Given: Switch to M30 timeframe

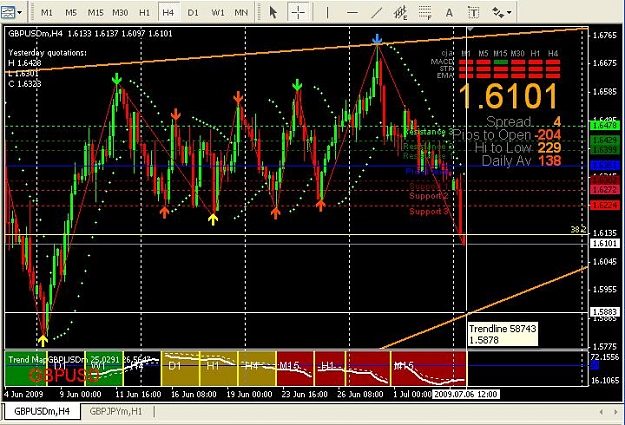Looking at the screenshot, I should point(120,13).
